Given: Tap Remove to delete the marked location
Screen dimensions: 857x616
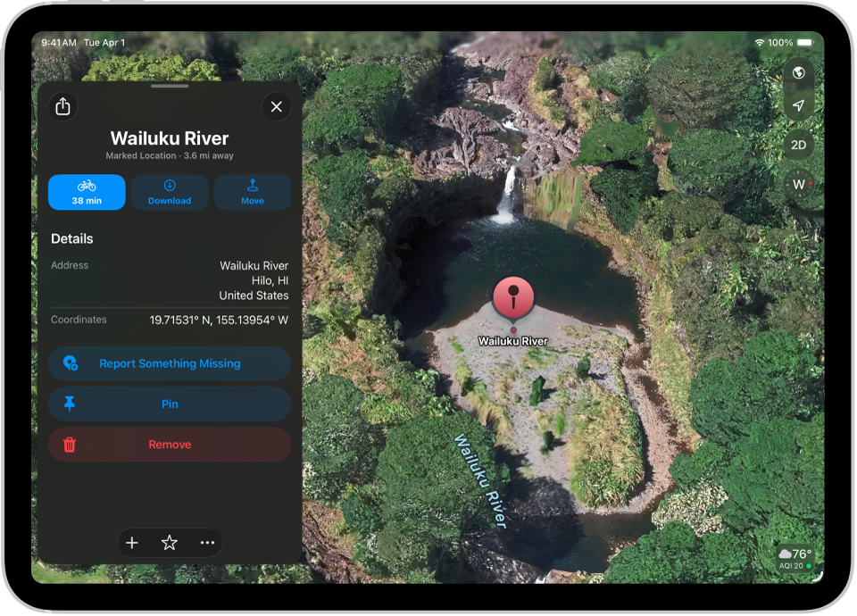Looking at the screenshot, I should tap(169, 444).
